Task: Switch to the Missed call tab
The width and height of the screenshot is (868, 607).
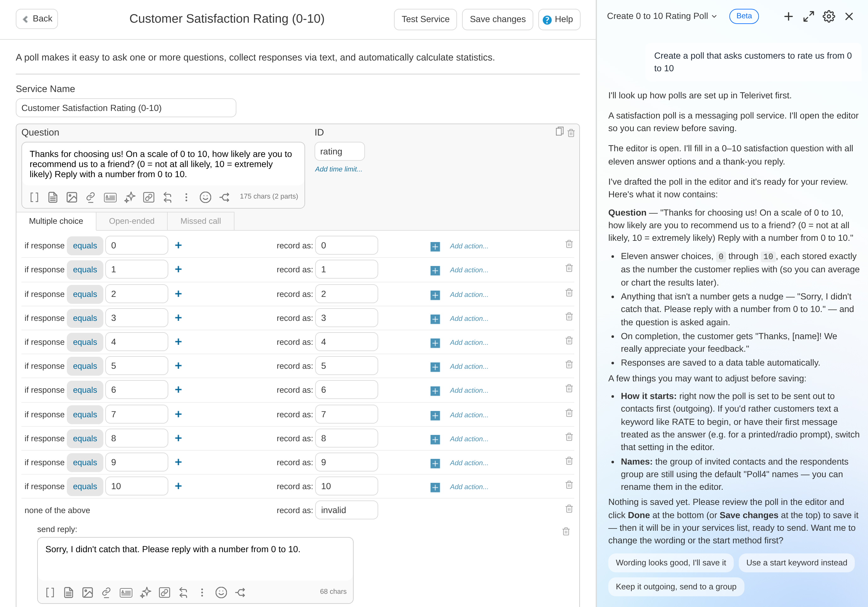Action: (200, 221)
